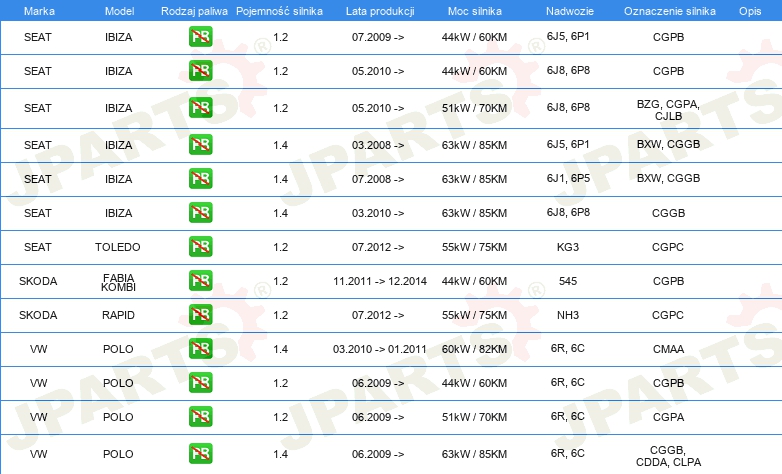The width and height of the screenshot is (782, 474).
Task: Click the fuel icon in the IBIZA 44kW 6J8, 6P8 row
Action: 200,70
